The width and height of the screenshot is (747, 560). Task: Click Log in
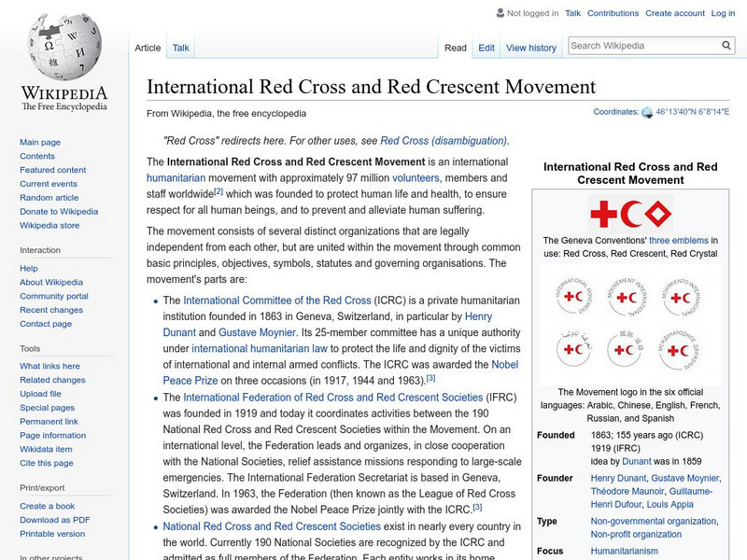(x=723, y=13)
